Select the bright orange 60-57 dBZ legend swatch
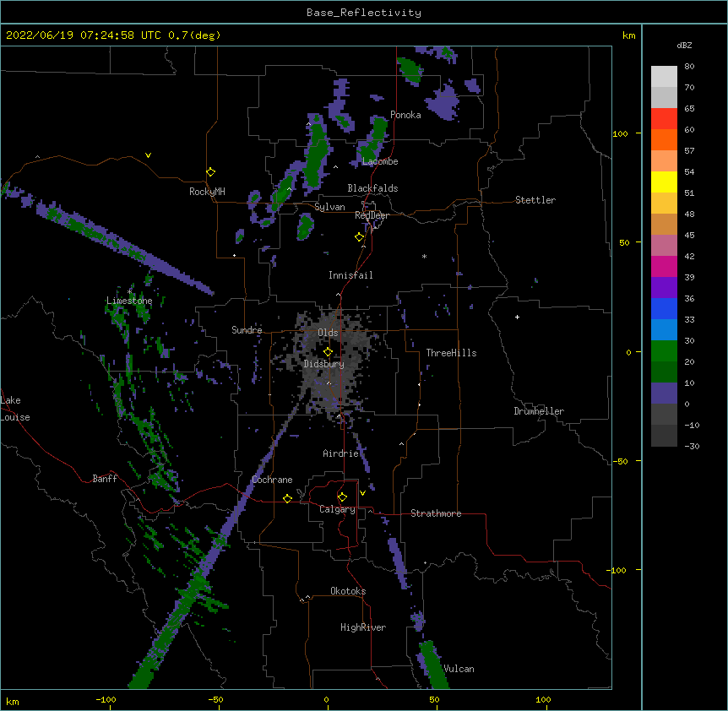 [664, 139]
